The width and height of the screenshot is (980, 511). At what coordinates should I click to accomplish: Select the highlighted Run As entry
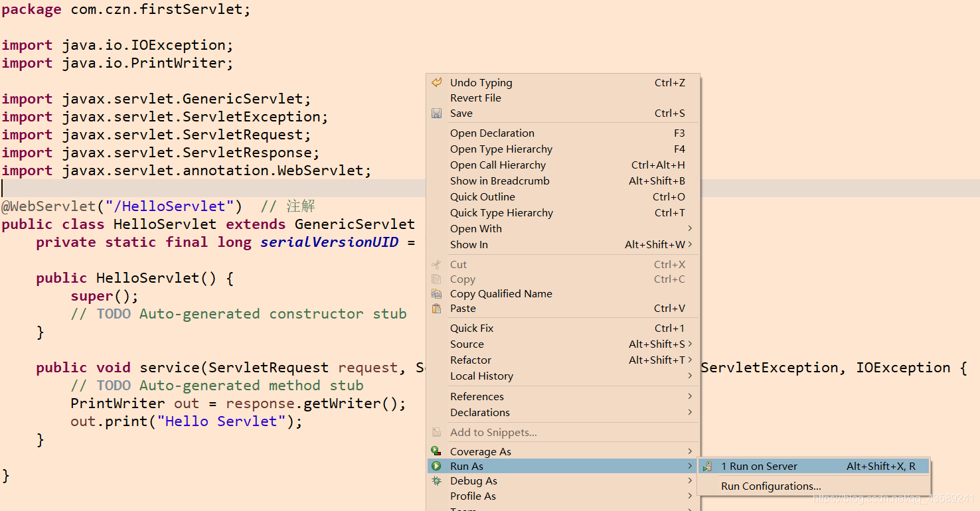[563, 467]
